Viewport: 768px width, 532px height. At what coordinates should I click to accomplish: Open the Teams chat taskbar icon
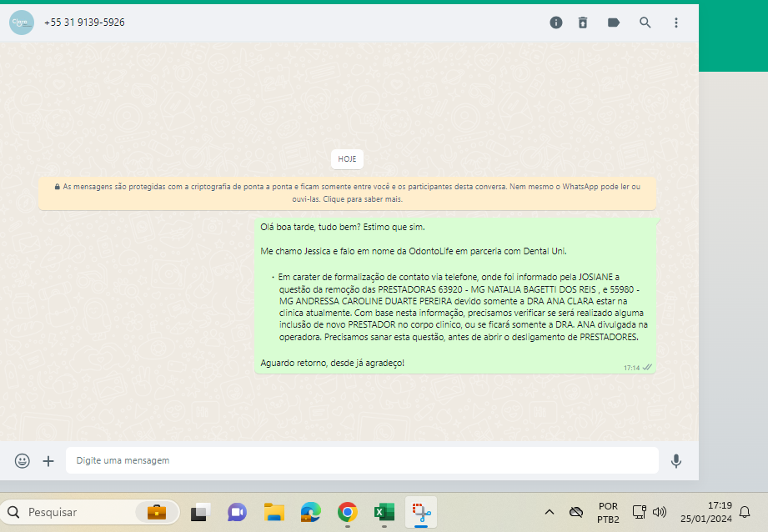237,513
